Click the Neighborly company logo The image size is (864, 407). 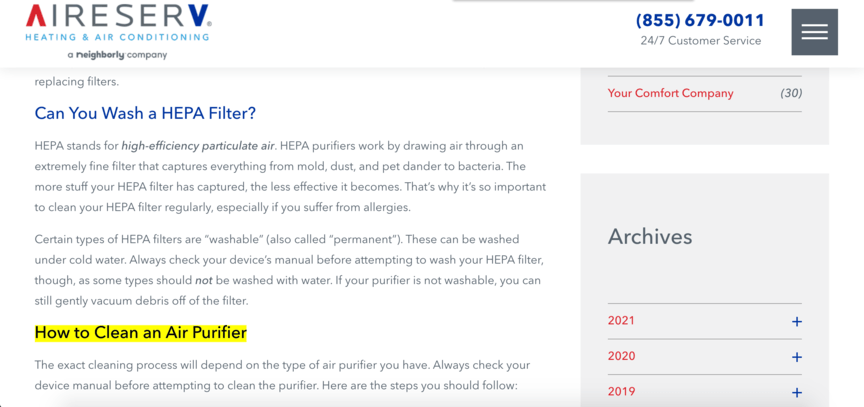[x=117, y=55]
